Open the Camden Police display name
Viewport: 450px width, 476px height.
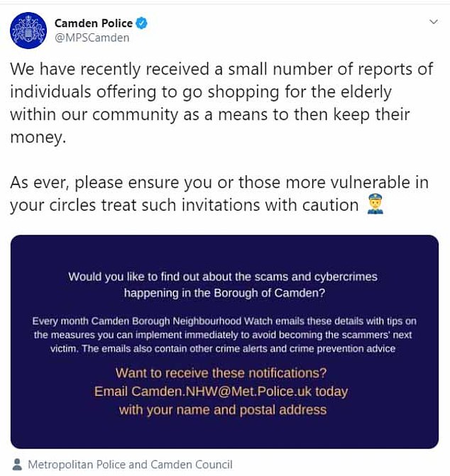click(93, 23)
